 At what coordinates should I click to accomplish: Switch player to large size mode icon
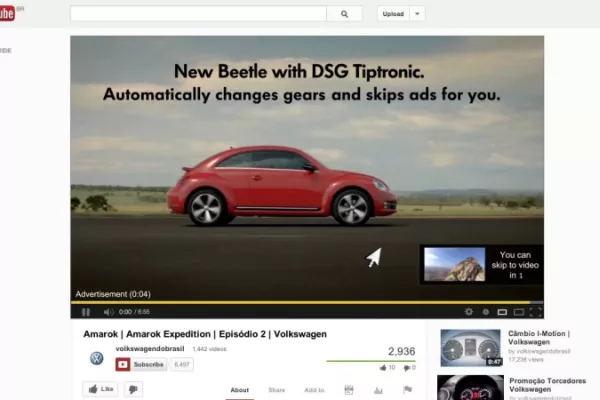click(x=519, y=312)
